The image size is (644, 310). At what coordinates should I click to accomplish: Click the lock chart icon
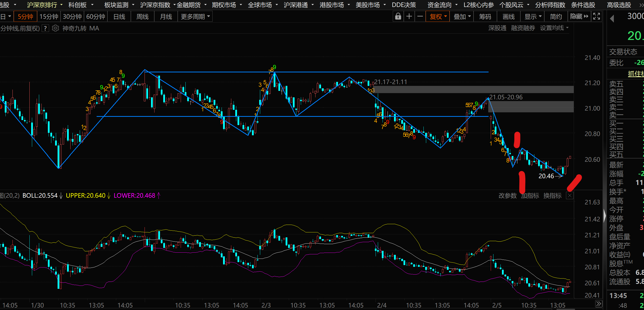coord(398,16)
